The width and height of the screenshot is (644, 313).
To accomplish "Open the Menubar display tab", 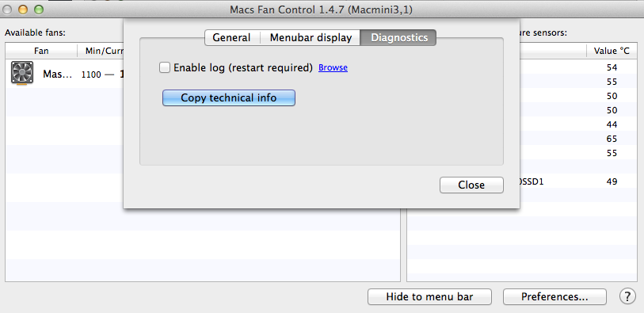I will (x=311, y=38).
